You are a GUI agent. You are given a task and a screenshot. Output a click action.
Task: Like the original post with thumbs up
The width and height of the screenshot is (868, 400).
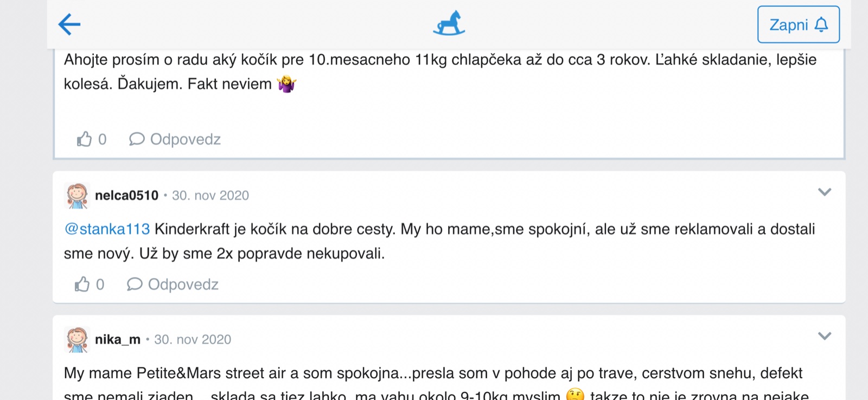(84, 139)
